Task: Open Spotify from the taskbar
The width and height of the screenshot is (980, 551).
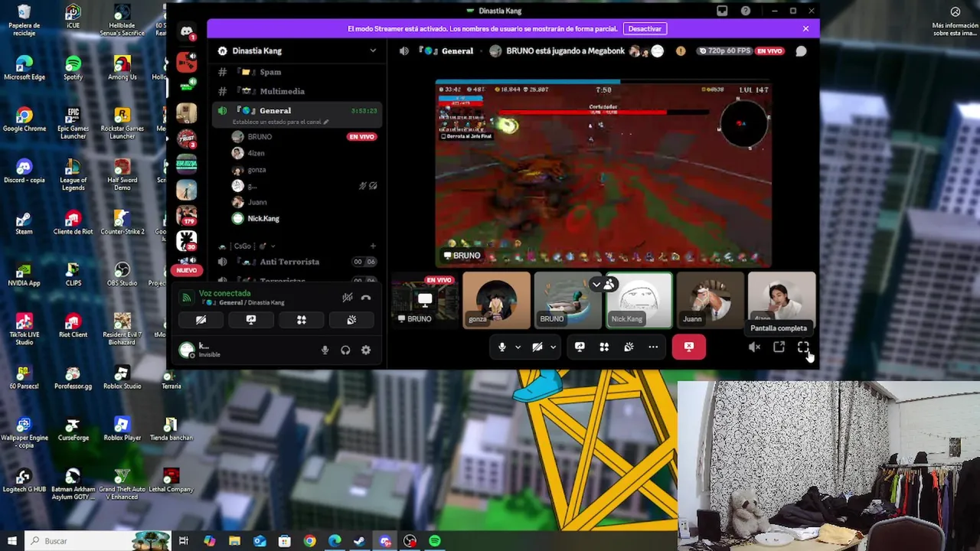Action: point(435,541)
